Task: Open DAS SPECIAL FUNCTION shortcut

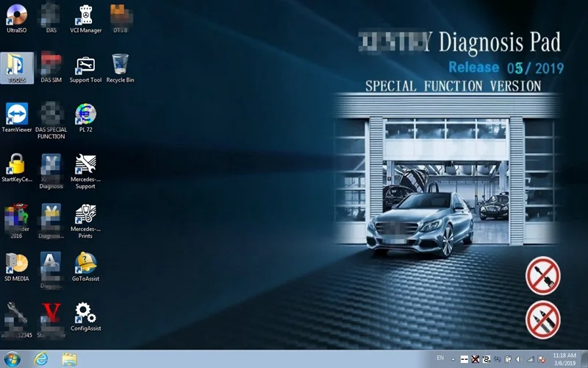Action: coord(51,116)
